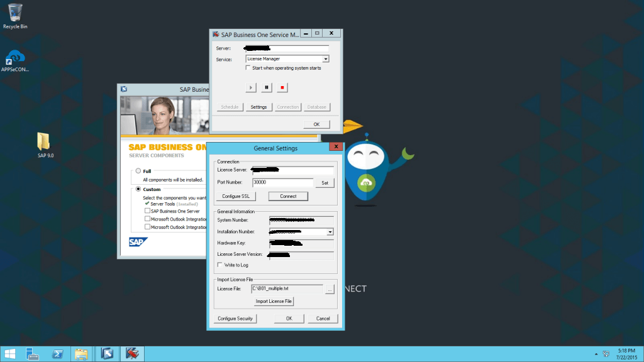Click the System Number field
The image size is (644, 362).
tap(301, 221)
